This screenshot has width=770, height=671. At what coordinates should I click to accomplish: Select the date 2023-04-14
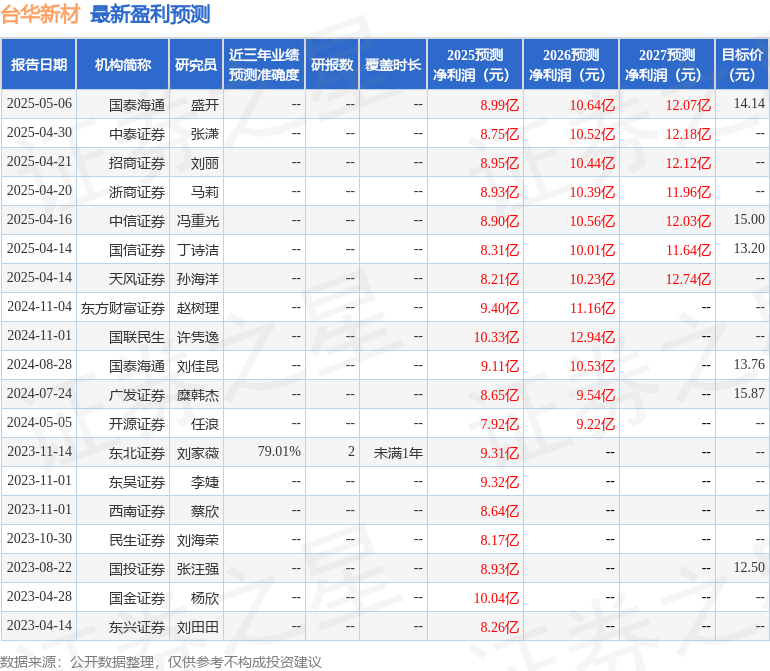(x=39, y=625)
